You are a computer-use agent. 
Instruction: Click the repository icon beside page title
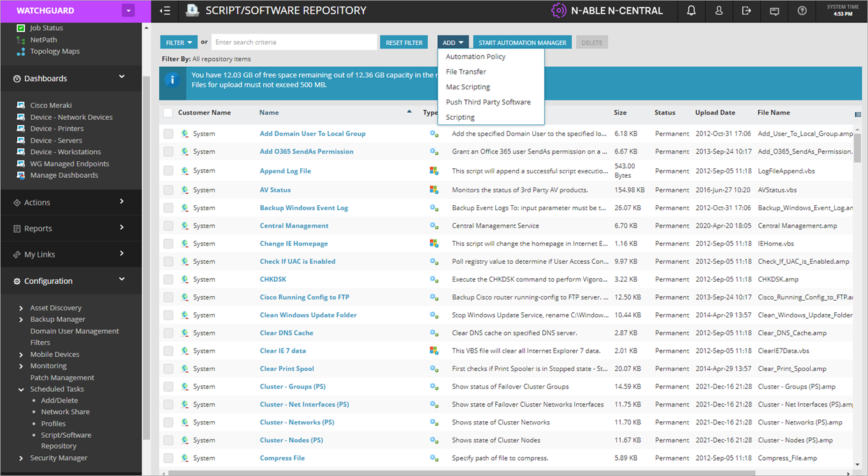[192, 10]
